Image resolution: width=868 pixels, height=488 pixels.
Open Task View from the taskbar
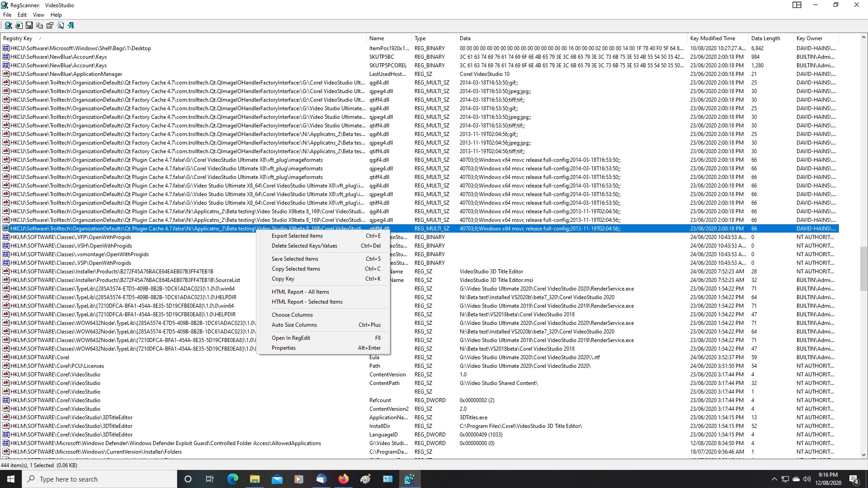coord(210,479)
